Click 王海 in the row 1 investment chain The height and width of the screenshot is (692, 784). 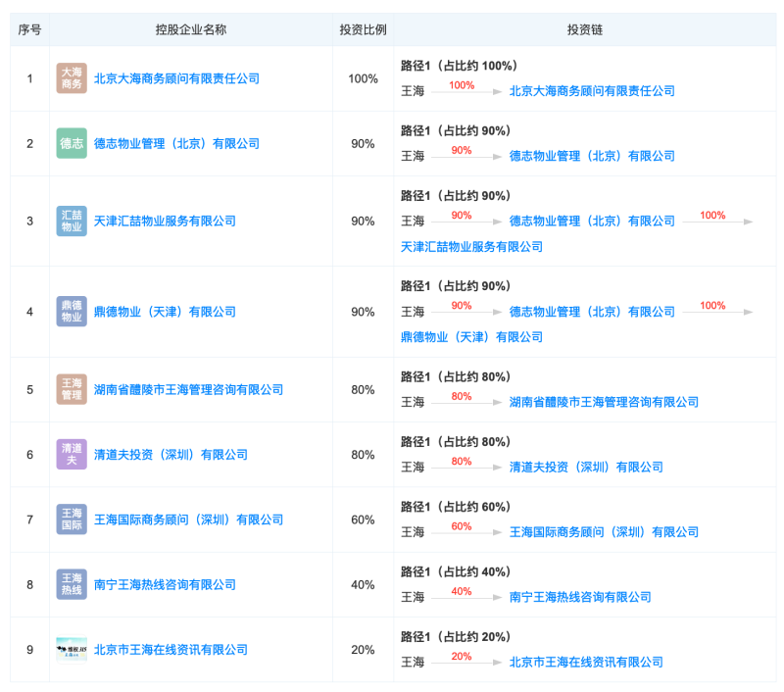413,91
